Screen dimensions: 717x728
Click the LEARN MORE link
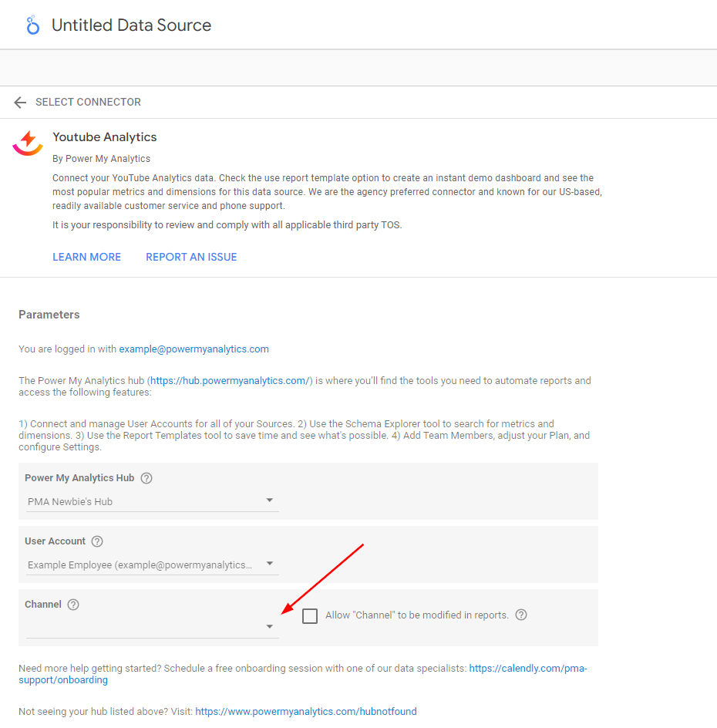coord(86,257)
